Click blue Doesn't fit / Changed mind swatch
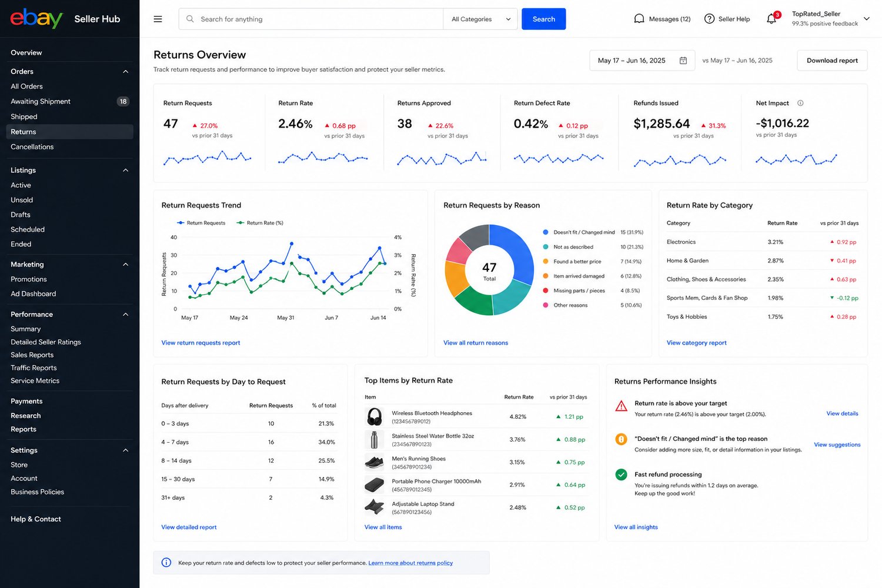The image size is (882, 588). click(x=546, y=232)
